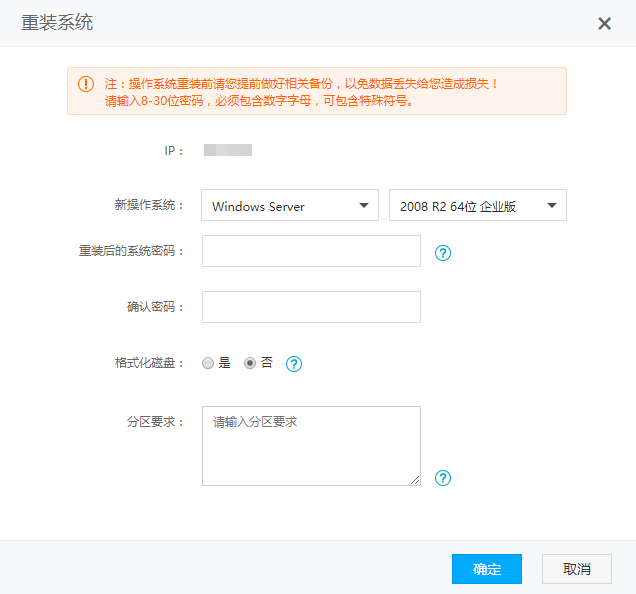Confirm reinstall with 确定 button

487,569
